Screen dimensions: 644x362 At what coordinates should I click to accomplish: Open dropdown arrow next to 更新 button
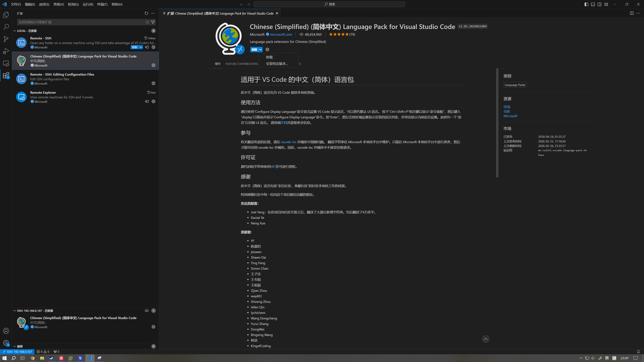[141, 47]
